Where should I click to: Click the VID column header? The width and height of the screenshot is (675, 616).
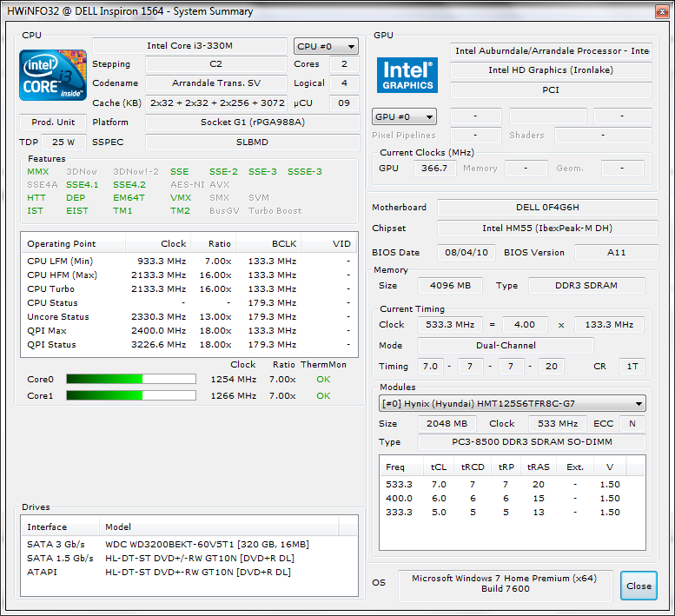click(x=329, y=243)
